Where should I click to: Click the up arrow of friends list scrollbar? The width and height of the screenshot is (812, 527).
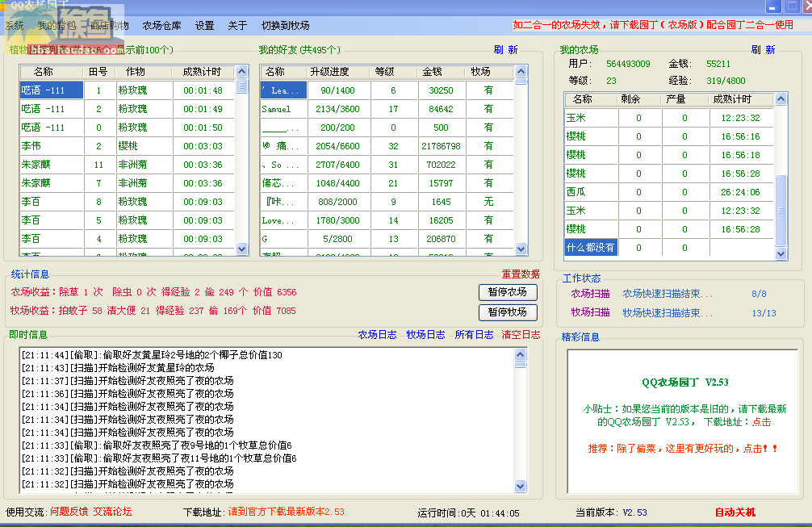pos(521,72)
